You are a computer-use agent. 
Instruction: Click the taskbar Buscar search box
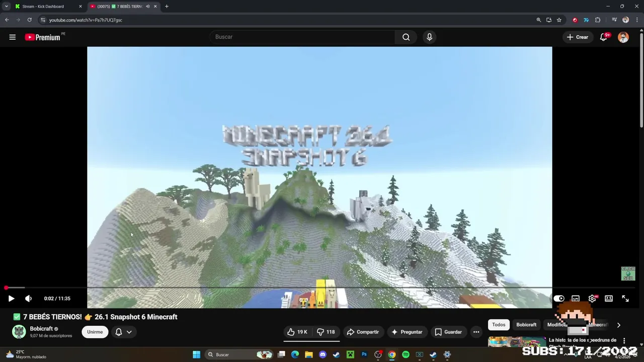point(239,354)
